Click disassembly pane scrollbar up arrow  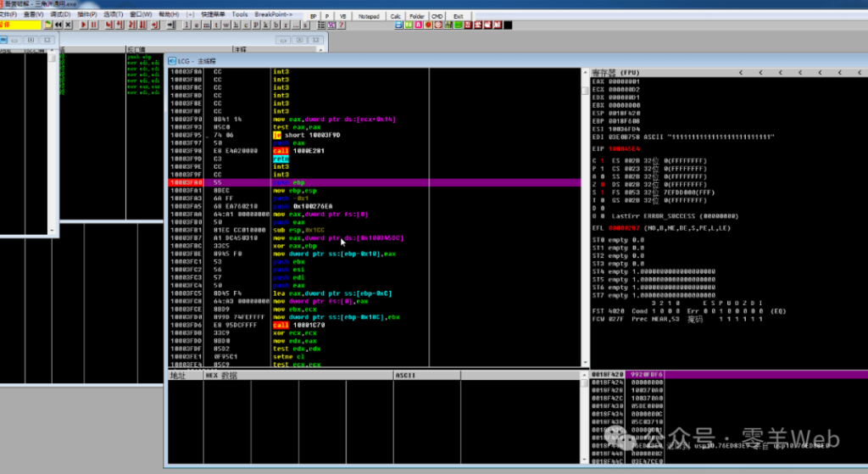pyautogui.click(x=585, y=73)
